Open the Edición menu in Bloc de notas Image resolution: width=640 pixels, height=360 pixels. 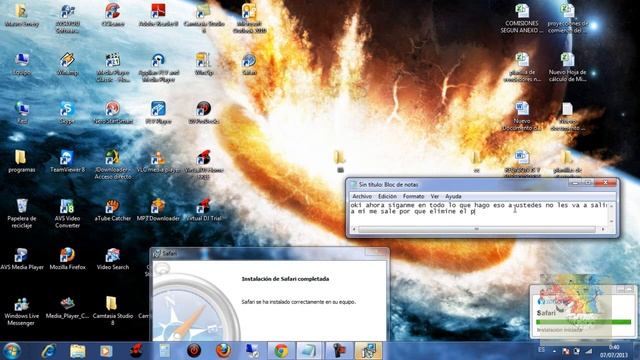[x=387, y=196]
